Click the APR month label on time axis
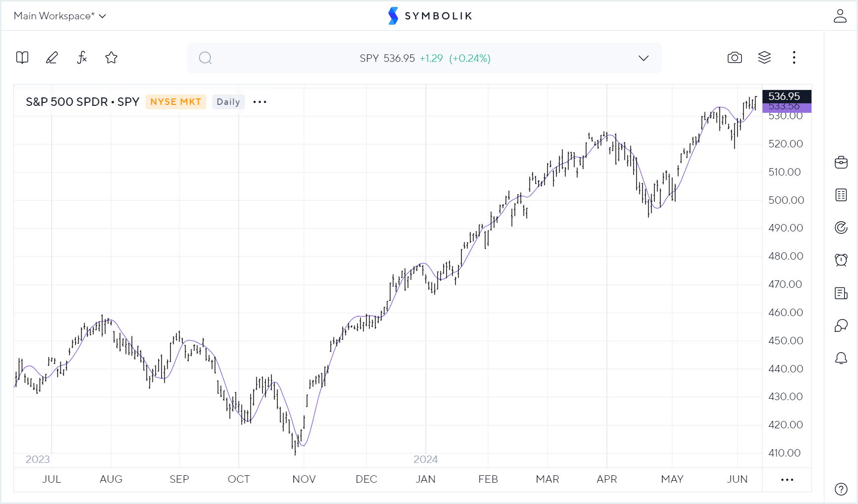 [x=607, y=479]
